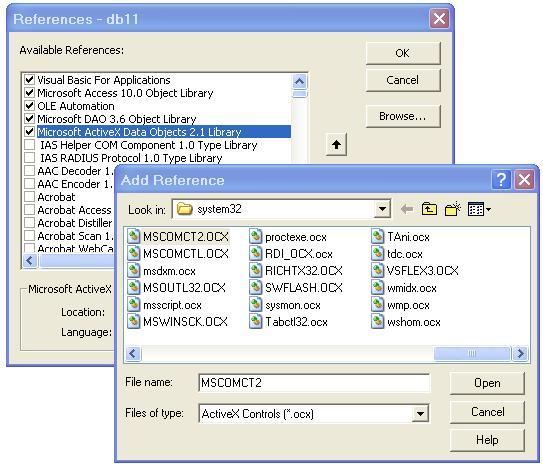The width and height of the screenshot is (543, 464).
Task: Go up one folder level
Action: (x=429, y=209)
